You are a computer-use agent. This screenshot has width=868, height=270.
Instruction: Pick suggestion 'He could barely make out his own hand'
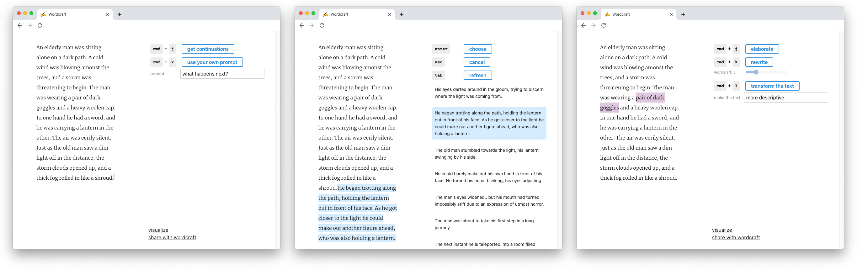(489, 177)
